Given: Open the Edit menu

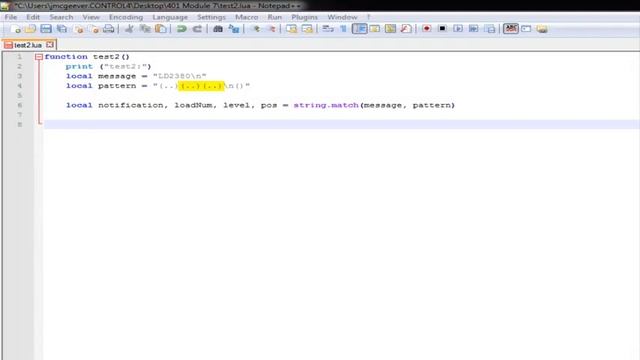Looking at the screenshot, I should 33,17.
